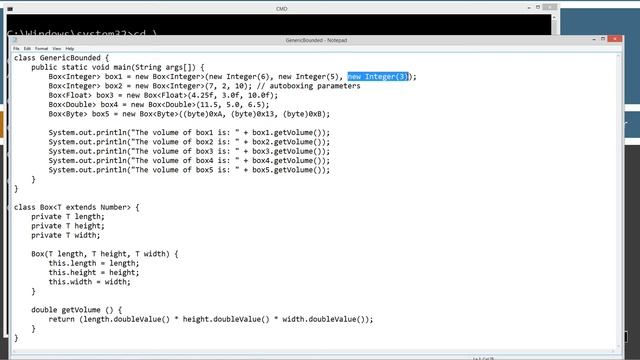The width and height of the screenshot is (640, 360).
Task: Close the CMD window
Action: [x=549, y=7]
